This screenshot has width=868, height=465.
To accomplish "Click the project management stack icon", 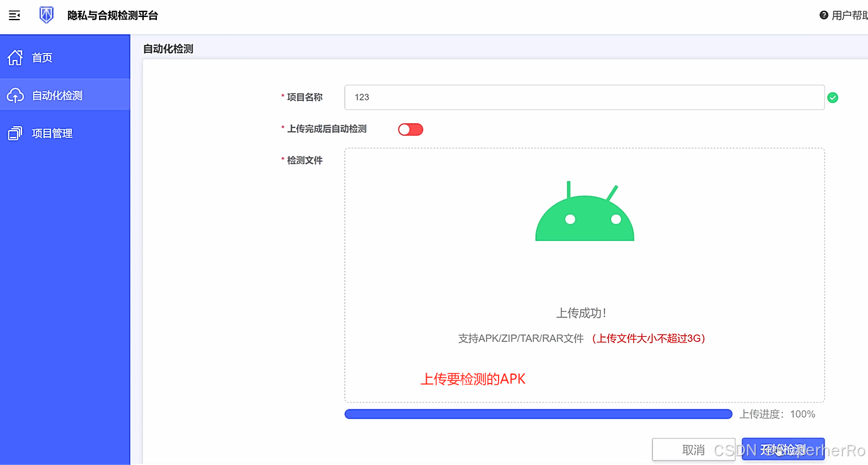I will pyautogui.click(x=14, y=133).
